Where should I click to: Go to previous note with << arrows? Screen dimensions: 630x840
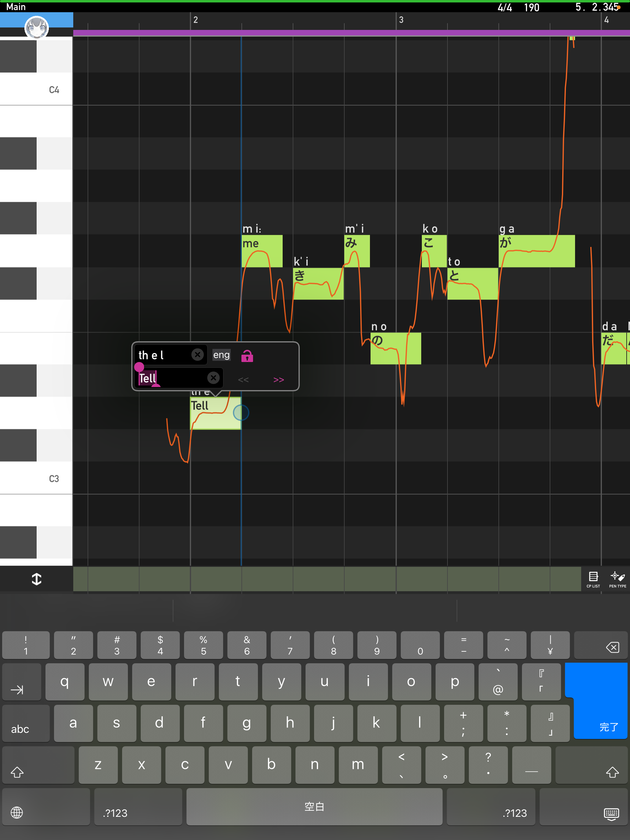(x=243, y=380)
